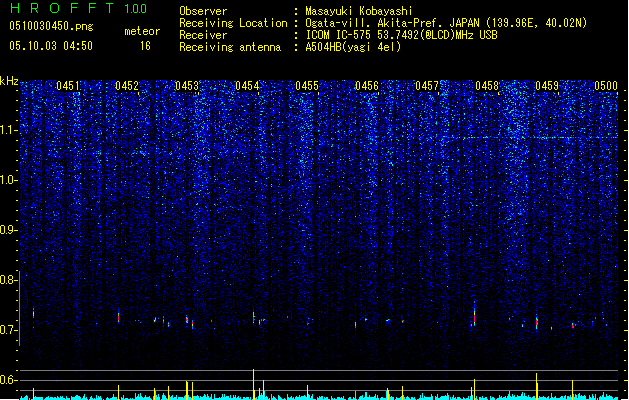Click the 0454 time marker

pos(247,86)
